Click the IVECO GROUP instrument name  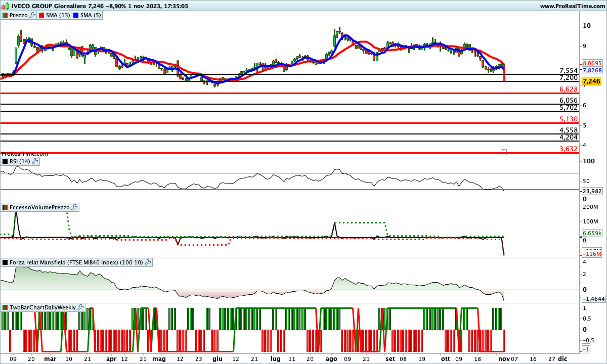pyautogui.click(x=32, y=6)
